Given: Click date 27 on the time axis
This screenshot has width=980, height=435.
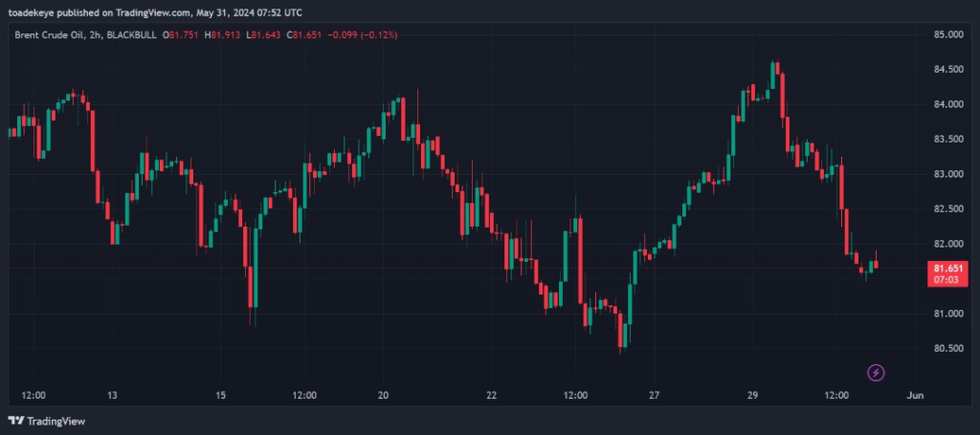Looking at the screenshot, I should 654,396.
